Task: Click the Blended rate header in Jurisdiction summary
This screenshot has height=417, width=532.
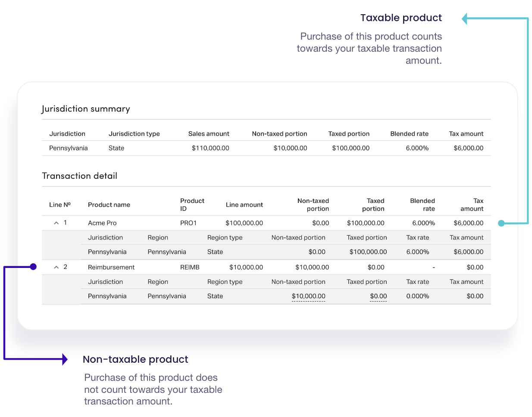Action: point(409,134)
